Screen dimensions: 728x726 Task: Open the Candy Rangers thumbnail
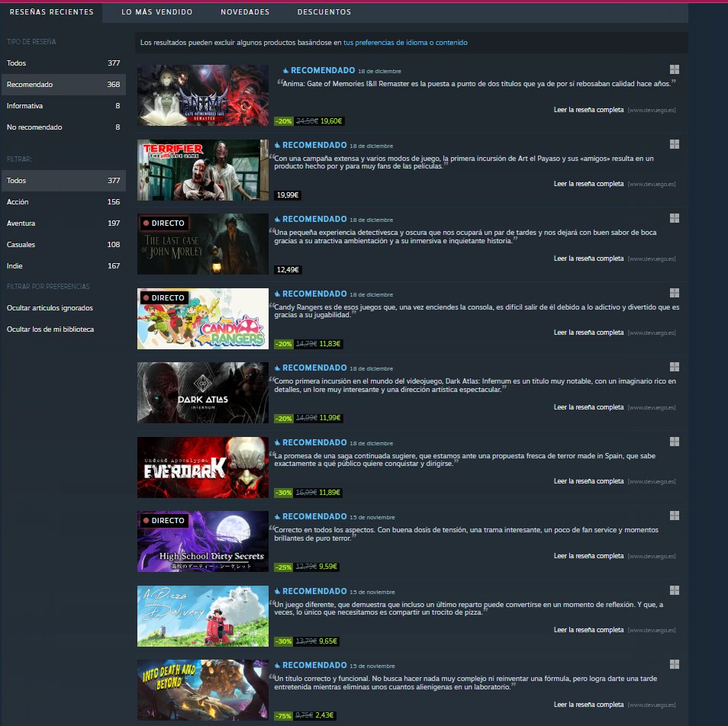tap(203, 319)
